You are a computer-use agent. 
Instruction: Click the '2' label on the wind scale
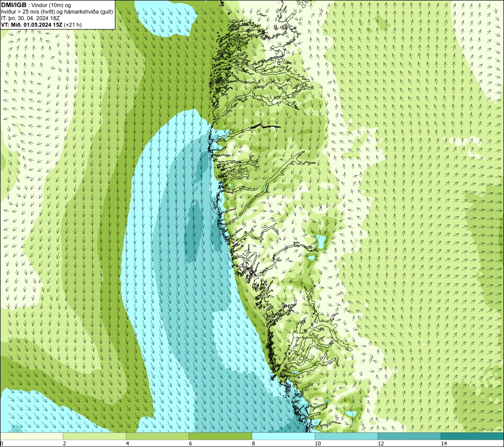[x=65, y=443]
